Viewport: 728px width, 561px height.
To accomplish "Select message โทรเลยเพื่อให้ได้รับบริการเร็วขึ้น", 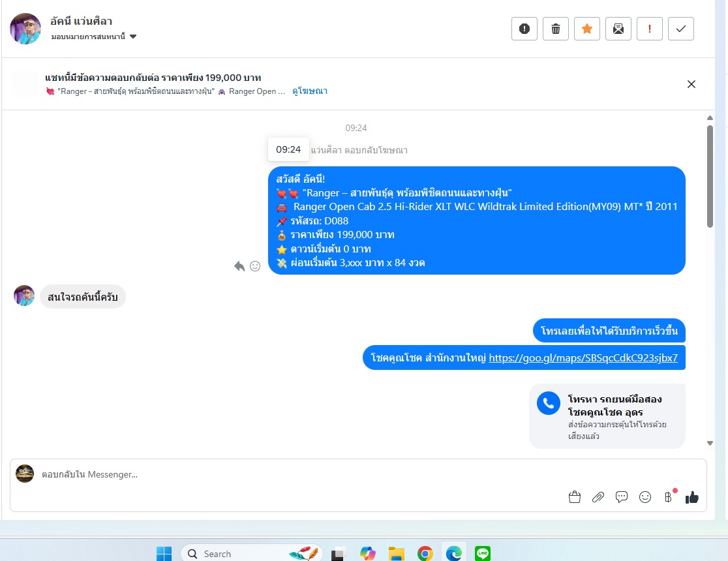I will pos(609,331).
